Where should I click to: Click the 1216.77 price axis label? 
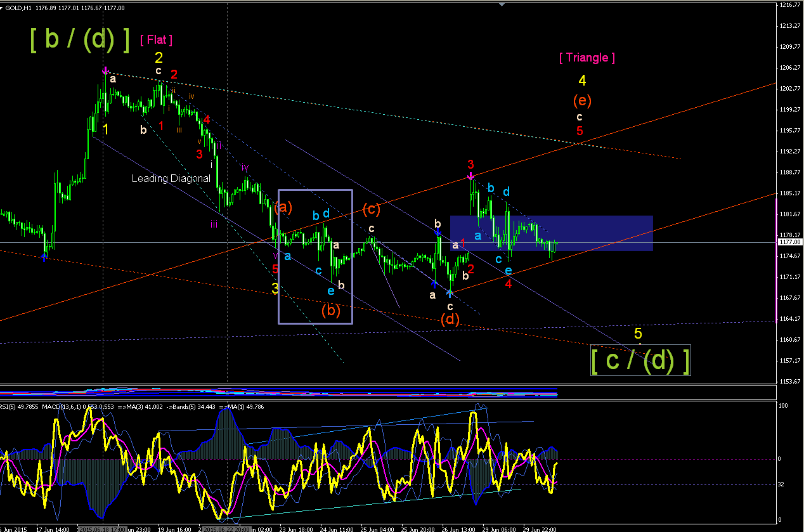(789, 4)
